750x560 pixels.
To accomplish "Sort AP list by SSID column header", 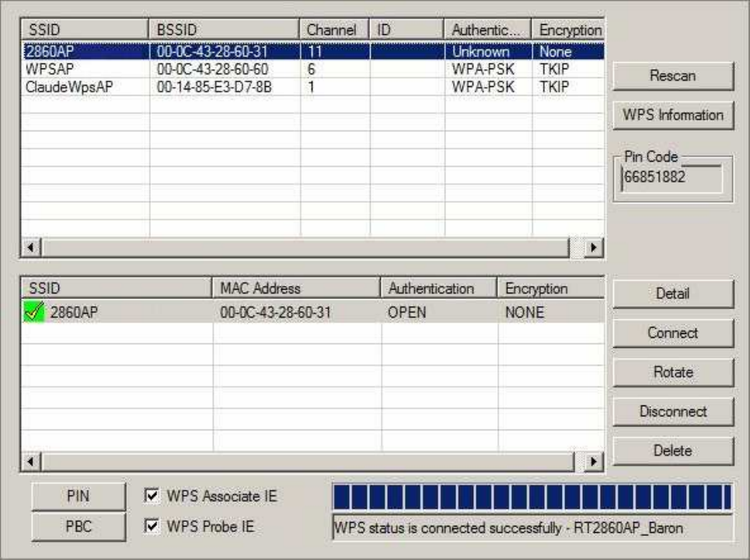I will 85,30.
